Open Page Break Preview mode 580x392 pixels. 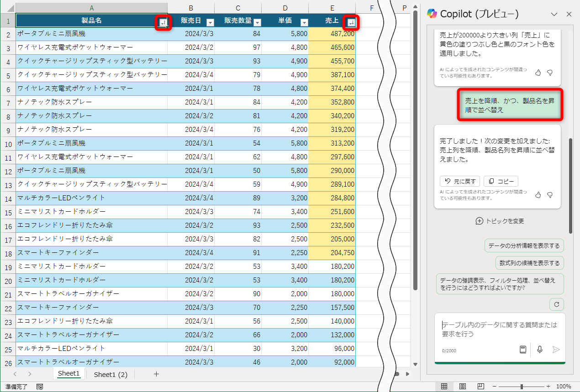point(480,387)
